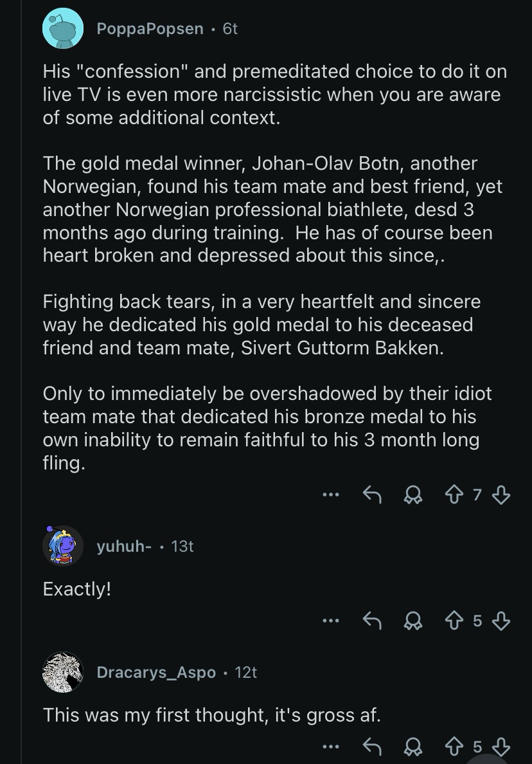Downvote Dracarys_Aspo's comment
The width and height of the screenshot is (532, 764).
[x=501, y=747]
